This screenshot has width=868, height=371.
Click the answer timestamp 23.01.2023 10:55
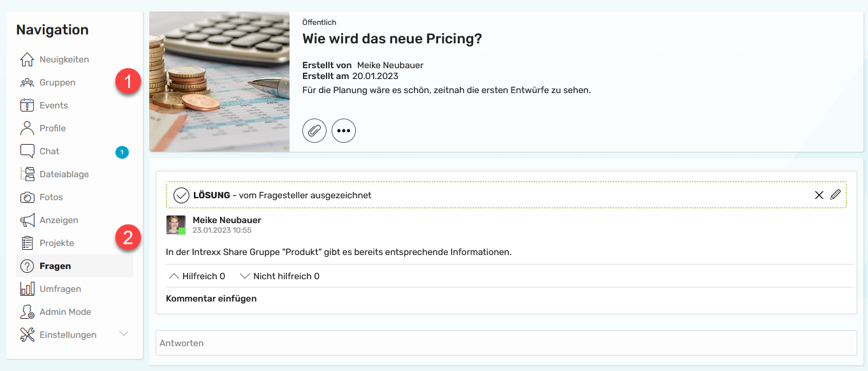222,230
